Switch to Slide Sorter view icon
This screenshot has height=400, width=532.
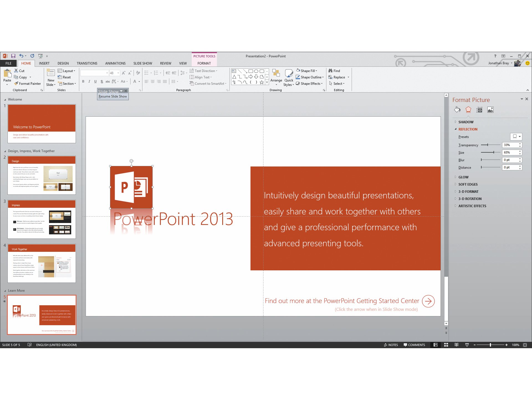(446, 345)
